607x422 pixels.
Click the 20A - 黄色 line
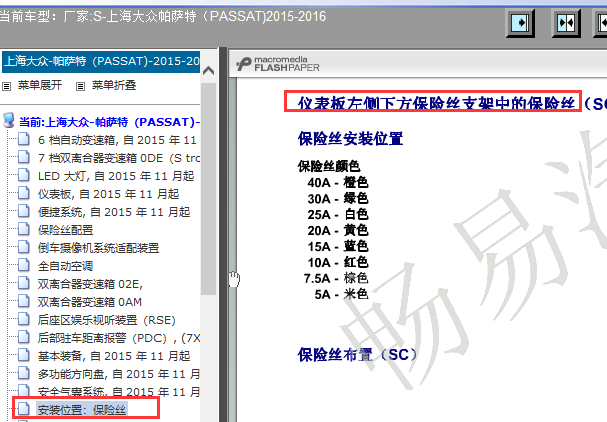click(x=338, y=230)
